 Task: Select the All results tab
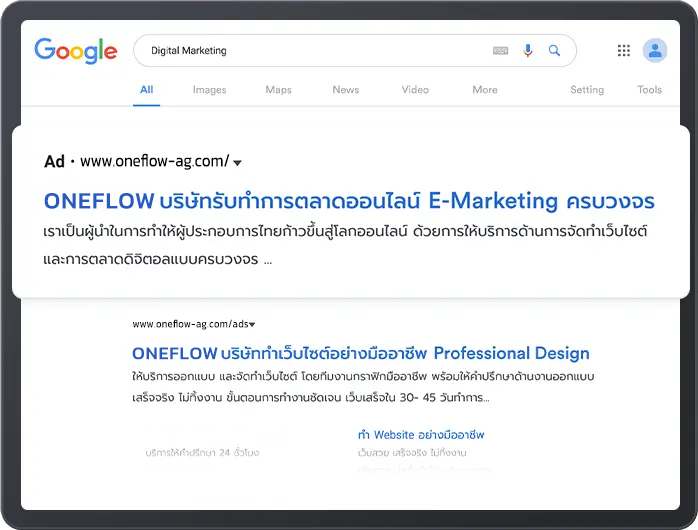pos(147,90)
